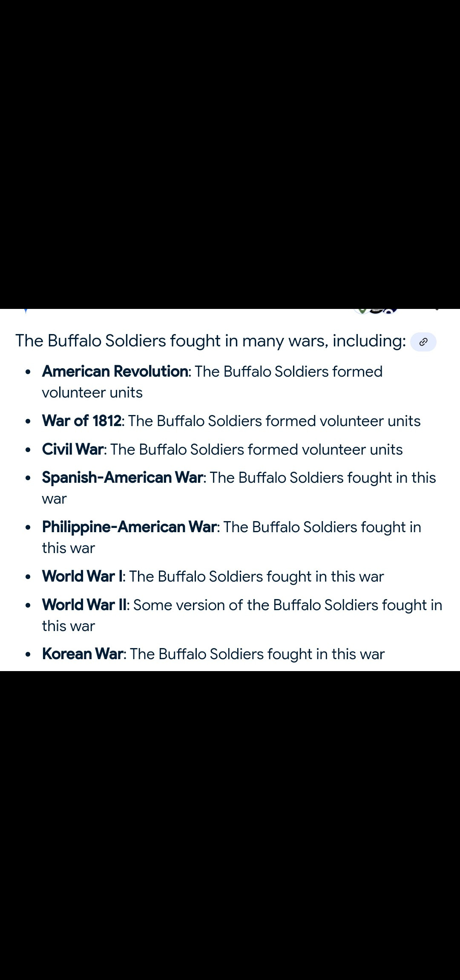Screen dimensions: 460x980
Task: Tap the 'World War I' heading
Action: (x=83, y=576)
